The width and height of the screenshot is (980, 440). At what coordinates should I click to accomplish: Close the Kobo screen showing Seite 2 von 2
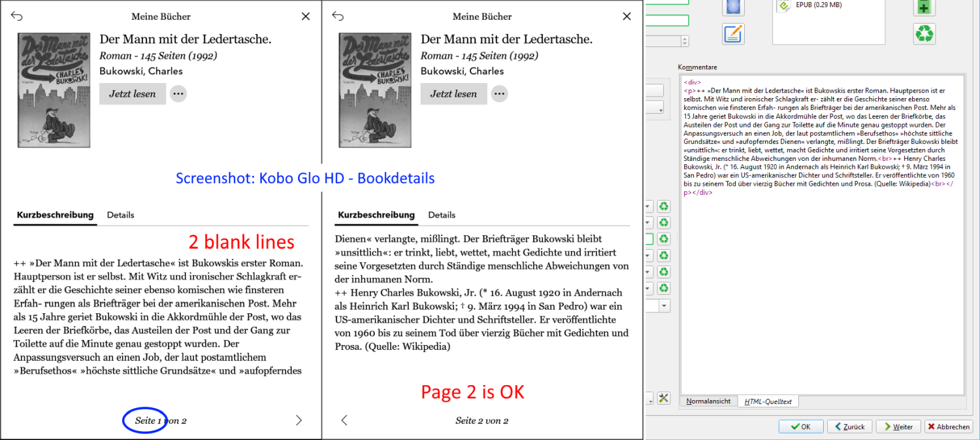627,16
